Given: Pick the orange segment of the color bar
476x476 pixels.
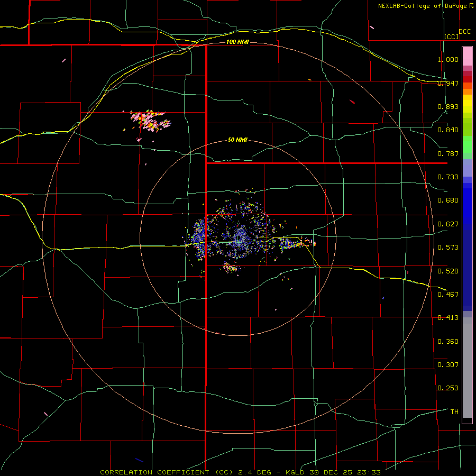Looking at the screenshot, I should tap(467, 89).
